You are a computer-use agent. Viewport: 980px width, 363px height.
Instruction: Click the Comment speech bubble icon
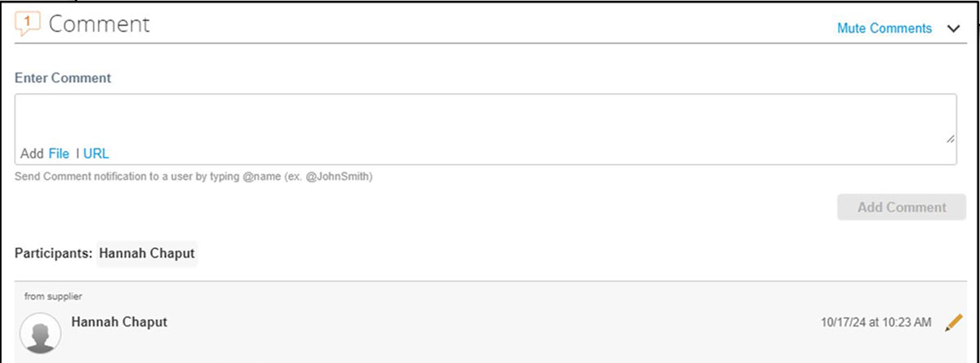28,24
